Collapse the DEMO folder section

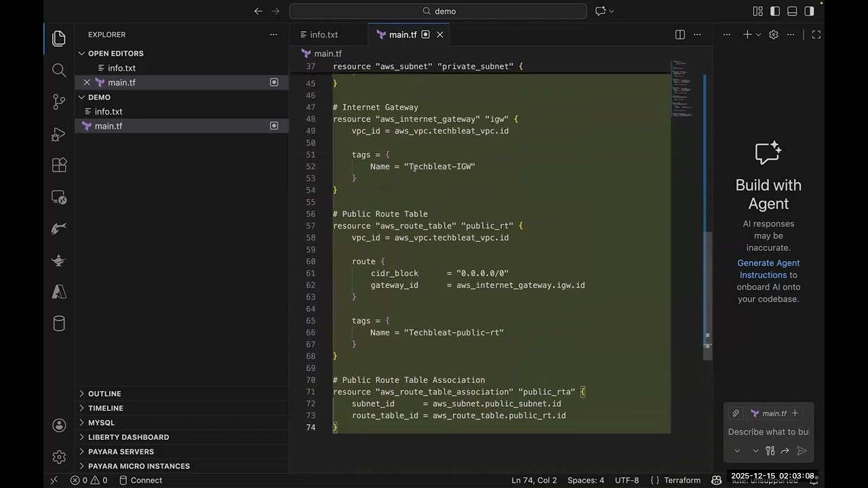[x=81, y=97]
